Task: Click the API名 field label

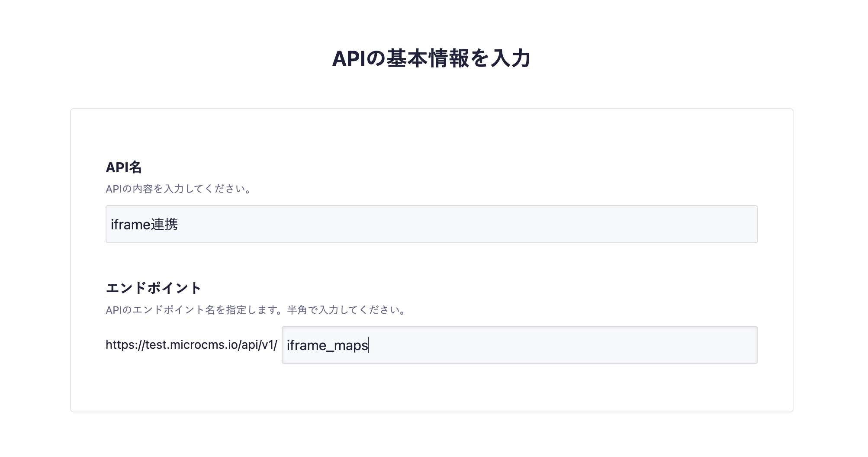Action: tap(124, 167)
